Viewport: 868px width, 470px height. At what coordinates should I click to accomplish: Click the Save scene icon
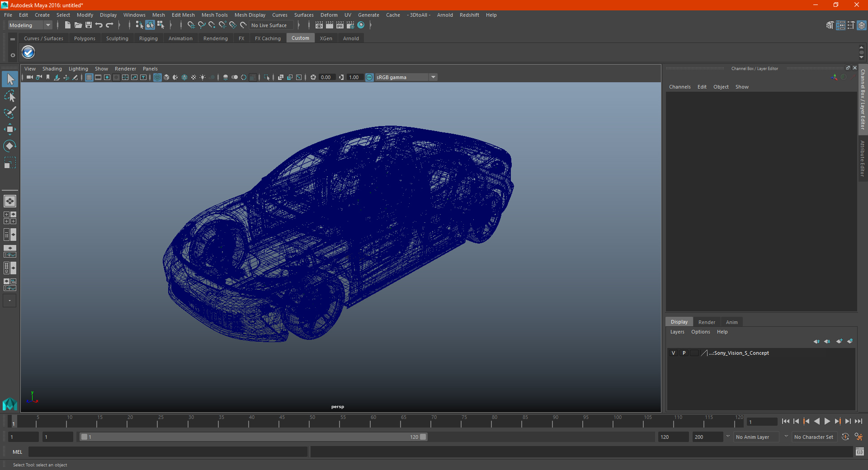(89, 25)
